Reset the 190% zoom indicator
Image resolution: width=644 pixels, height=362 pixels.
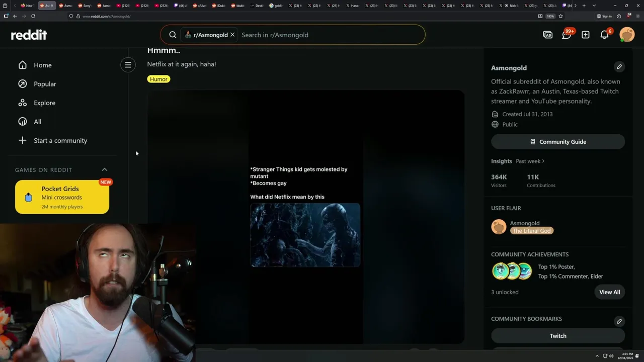point(550,16)
